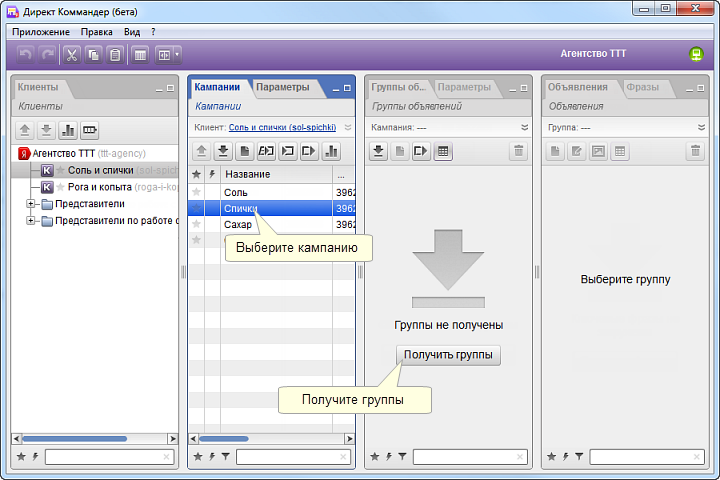
Task: Click the Redo toolbar icon
Action: pos(47,55)
